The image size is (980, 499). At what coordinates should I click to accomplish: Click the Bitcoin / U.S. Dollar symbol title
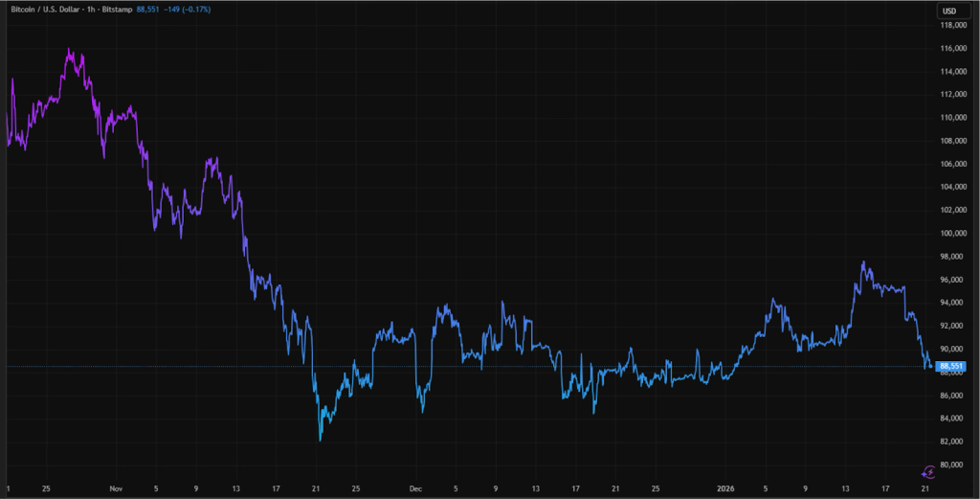point(48,10)
